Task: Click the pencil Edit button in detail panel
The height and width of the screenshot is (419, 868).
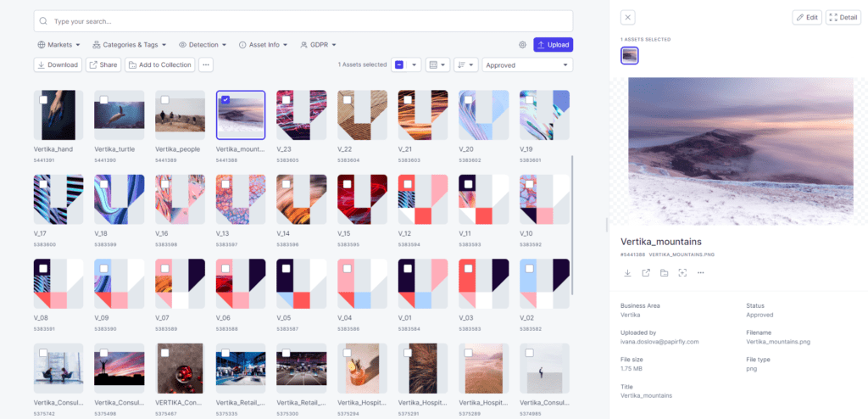Action: tap(807, 17)
